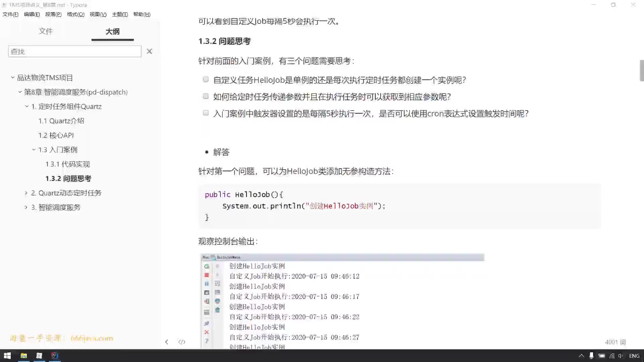Show hidden system tray icons

(x=581, y=356)
